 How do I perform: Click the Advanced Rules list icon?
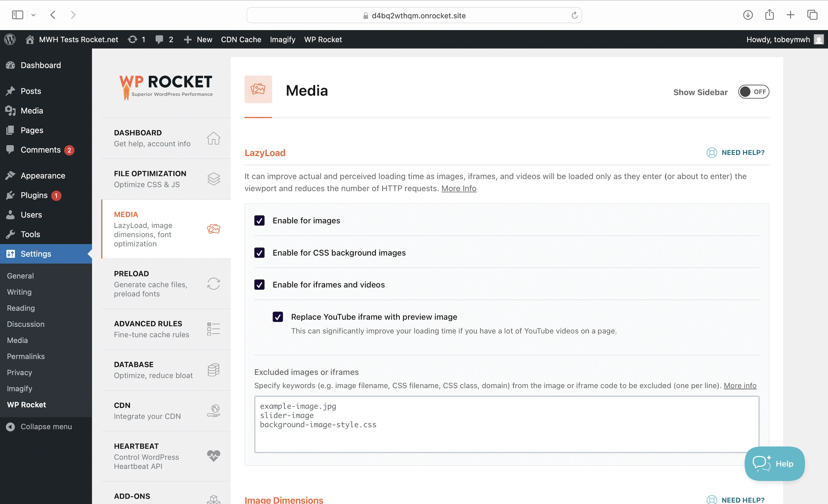click(213, 329)
